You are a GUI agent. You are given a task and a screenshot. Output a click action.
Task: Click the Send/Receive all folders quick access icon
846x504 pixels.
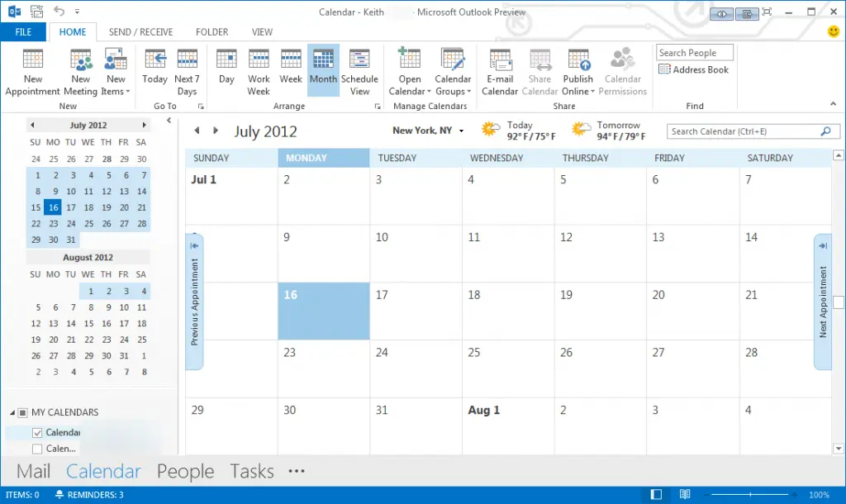(x=36, y=11)
